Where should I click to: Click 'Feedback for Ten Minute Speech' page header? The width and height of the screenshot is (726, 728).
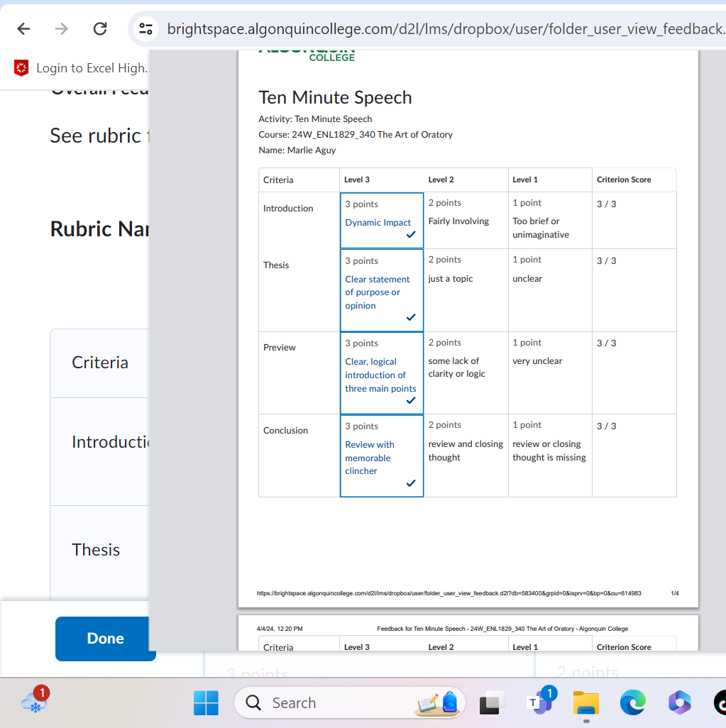pos(502,629)
